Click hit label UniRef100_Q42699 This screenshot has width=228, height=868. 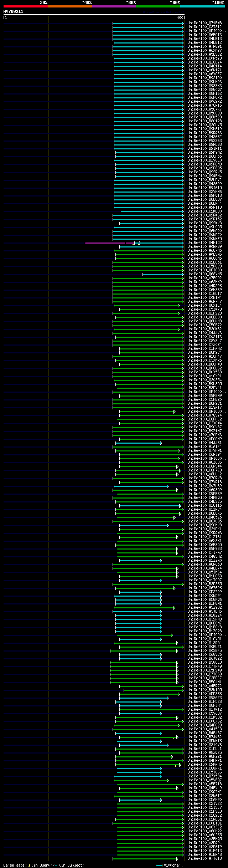(204, 184)
